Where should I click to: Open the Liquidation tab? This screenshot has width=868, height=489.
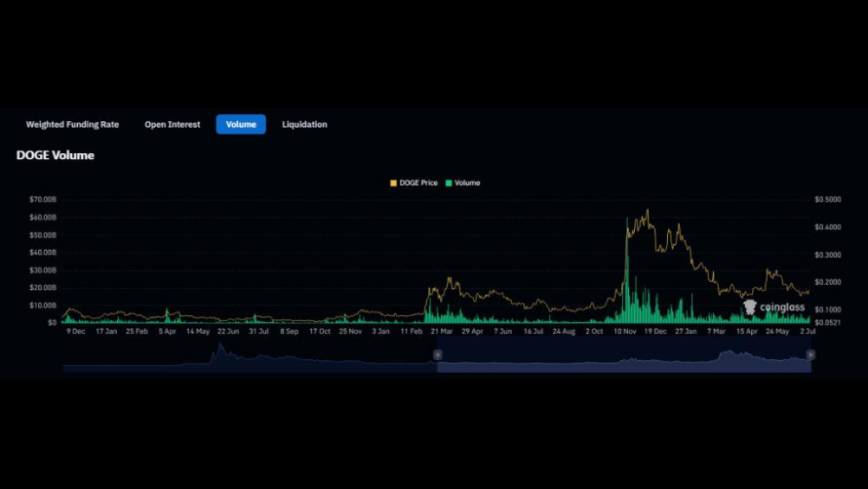coord(304,125)
